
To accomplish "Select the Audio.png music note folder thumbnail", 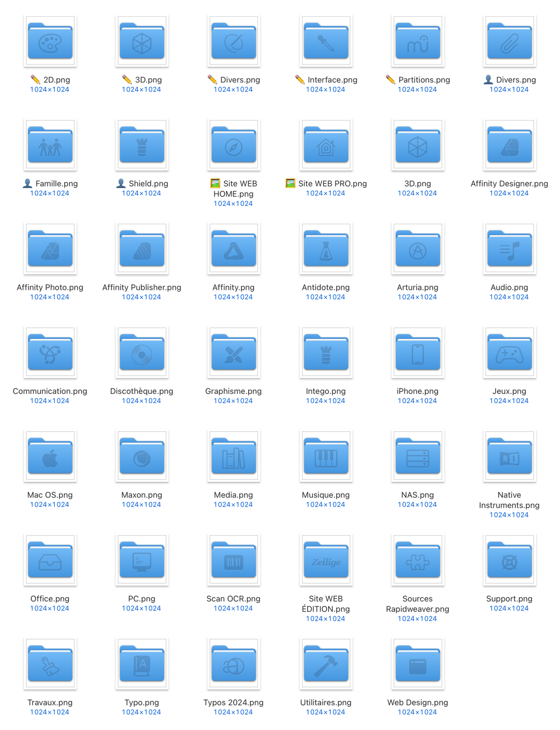I will click(x=510, y=249).
